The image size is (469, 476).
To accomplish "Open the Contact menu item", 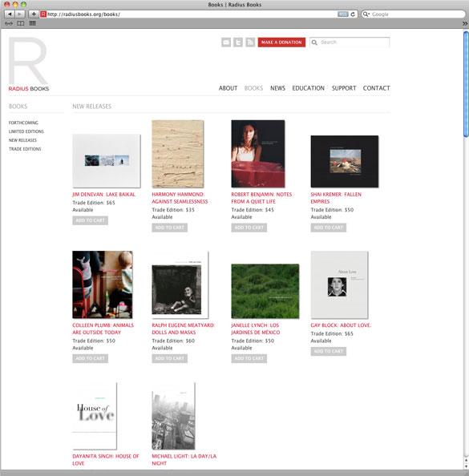I will (376, 88).
